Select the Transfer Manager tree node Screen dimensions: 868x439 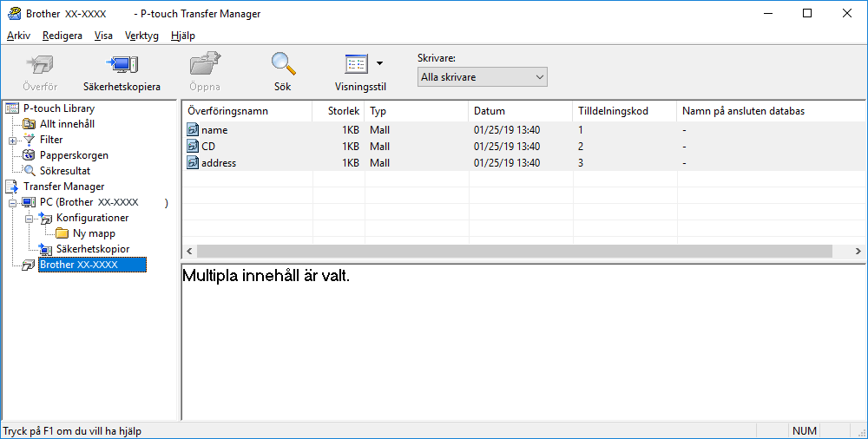click(x=63, y=187)
